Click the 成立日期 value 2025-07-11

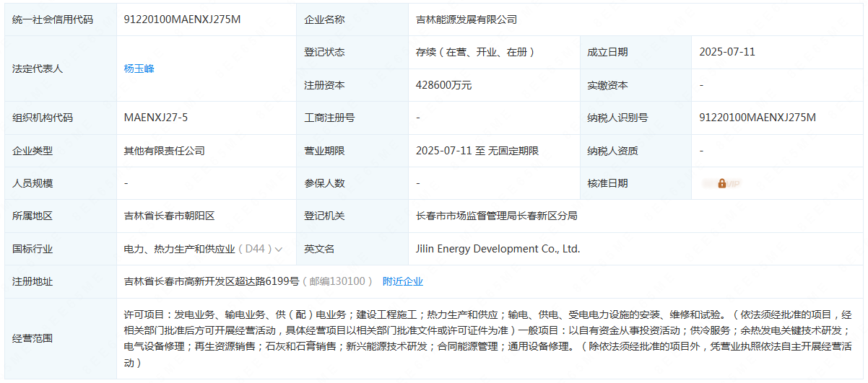pos(727,52)
